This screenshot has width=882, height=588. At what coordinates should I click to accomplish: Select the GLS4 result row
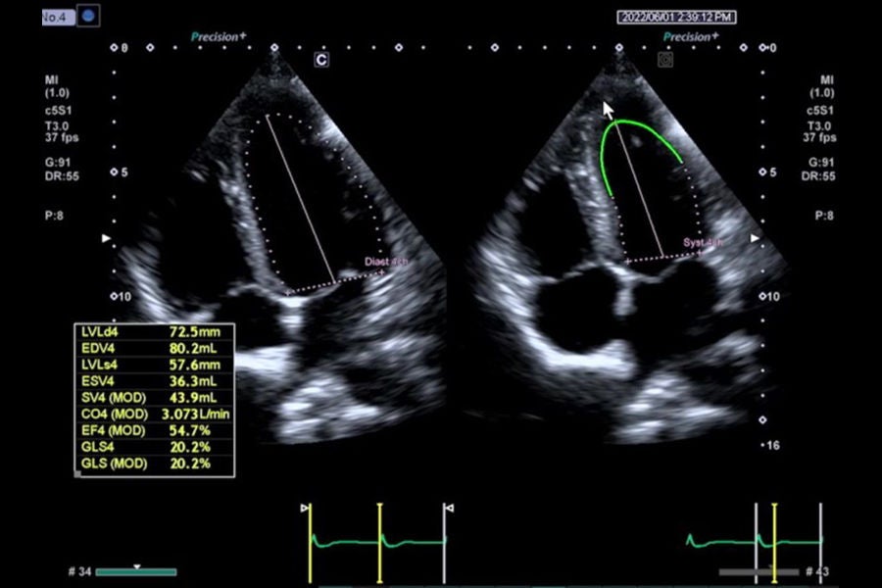(155, 447)
